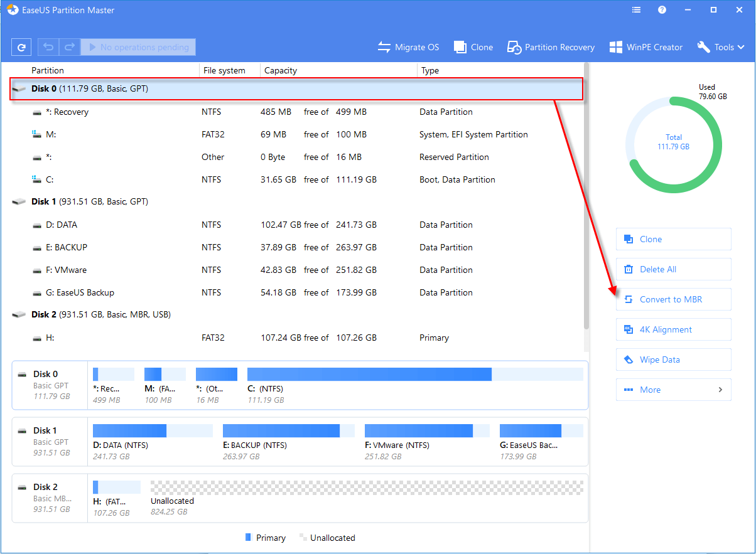Viewport: 756px width, 554px height.
Task: Click 'Data Partition' type of Recovery row
Action: pos(446,112)
